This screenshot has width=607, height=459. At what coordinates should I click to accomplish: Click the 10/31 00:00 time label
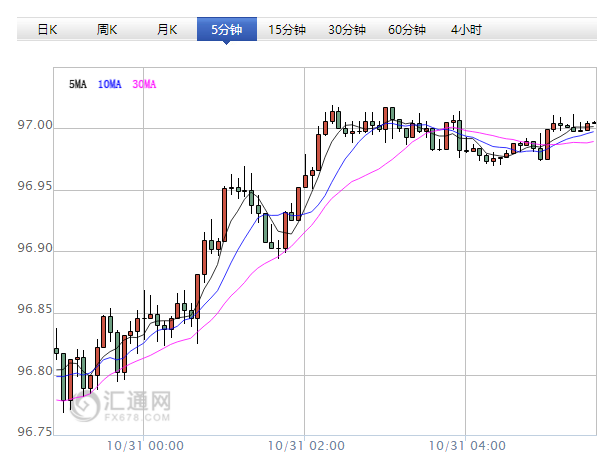tap(145, 445)
